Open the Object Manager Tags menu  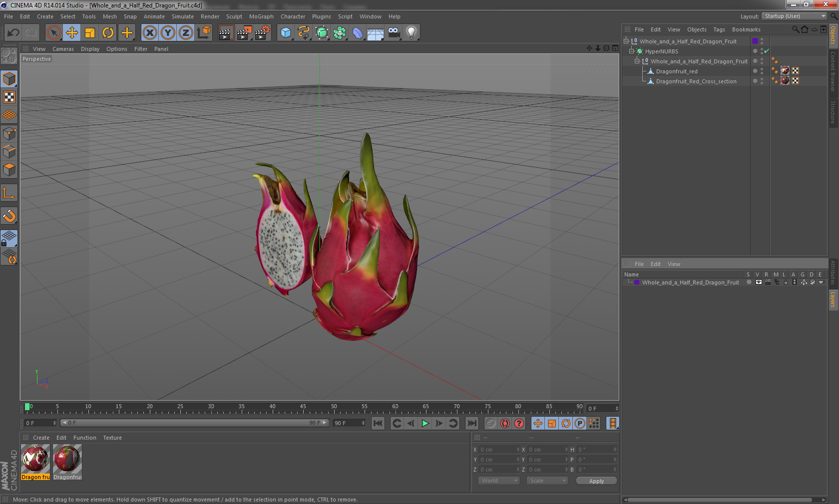click(x=719, y=29)
